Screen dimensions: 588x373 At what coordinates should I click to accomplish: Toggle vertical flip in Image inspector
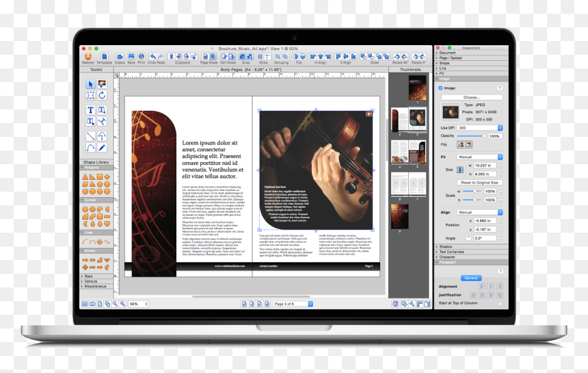click(468, 144)
